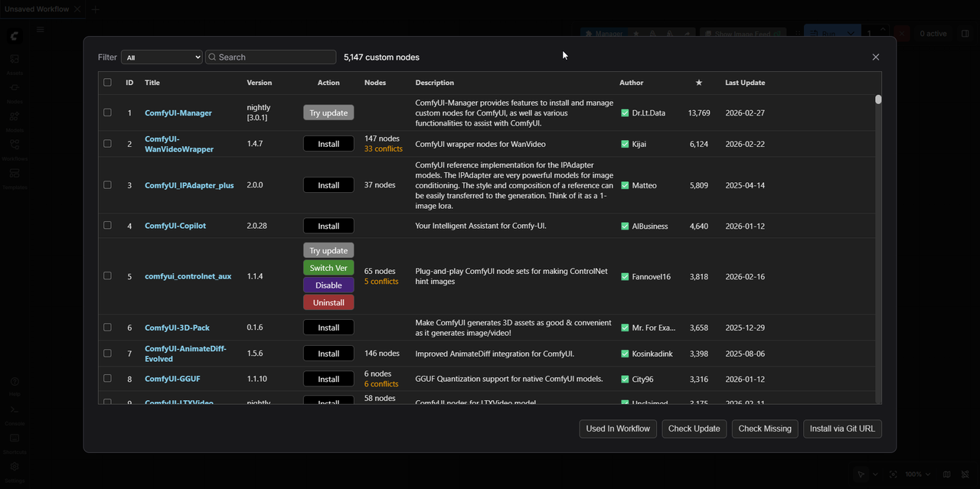Image resolution: width=980 pixels, height=489 pixels.
Task: Open the ComfyUI-GGUF title link
Action: [172, 379]
